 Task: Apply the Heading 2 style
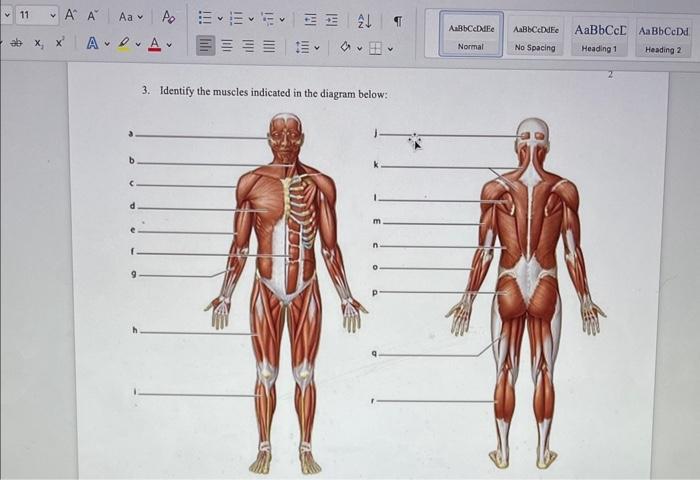coord(663,38)
